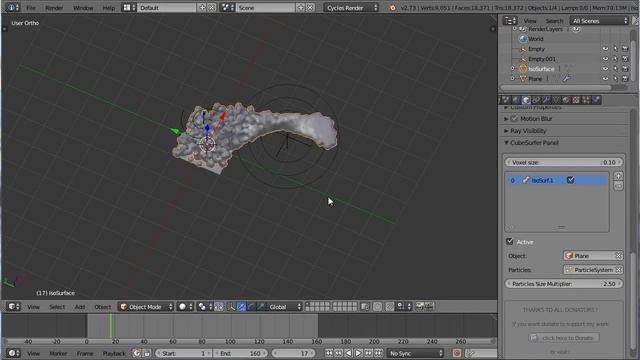The image size is (640, 360).
Task: Open the All Scenes display mode dropdown
Action: 600,20
